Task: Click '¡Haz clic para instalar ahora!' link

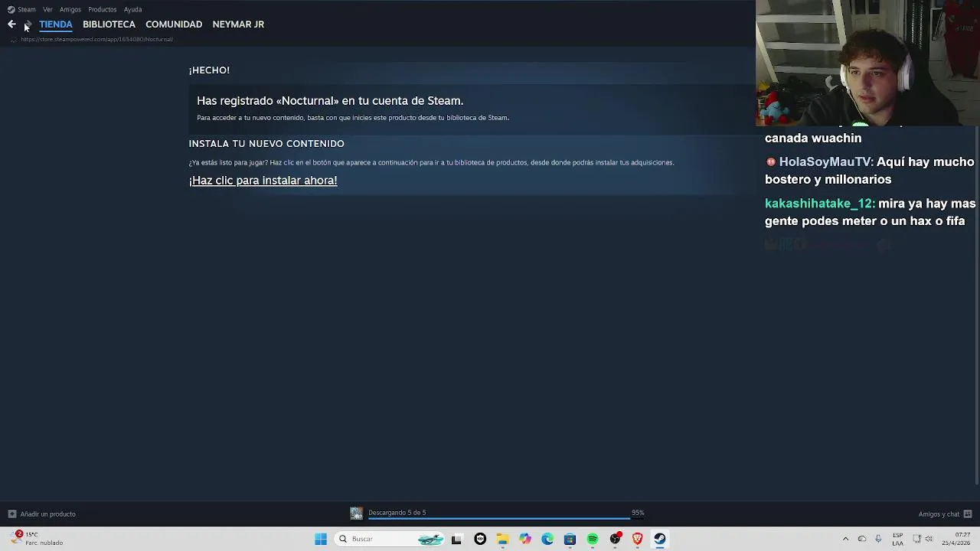Action: tap(263, 181)
